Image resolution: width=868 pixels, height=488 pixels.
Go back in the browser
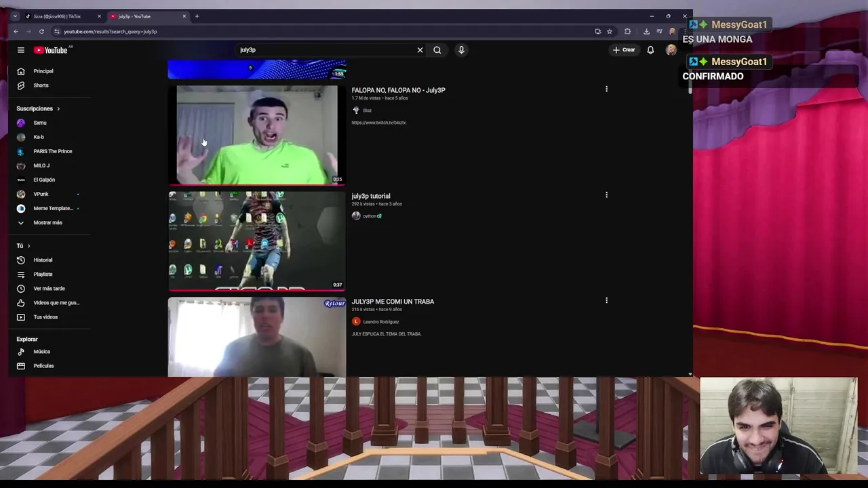[x=16, y=31]
